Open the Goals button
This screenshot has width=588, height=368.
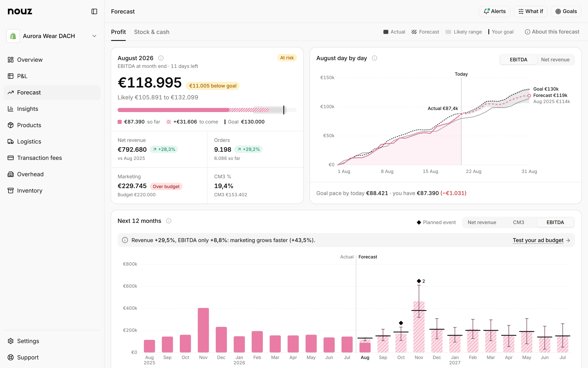coord(566,11)
